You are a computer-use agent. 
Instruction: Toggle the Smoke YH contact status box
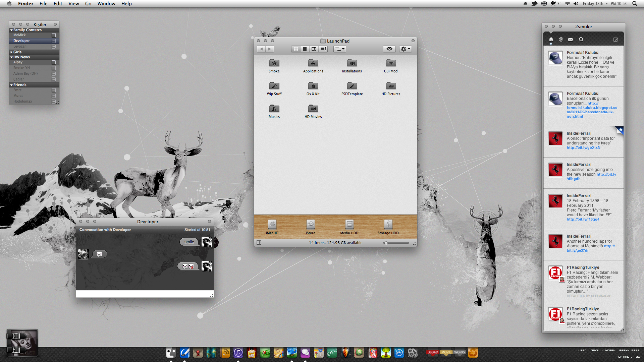coord(53,68)
